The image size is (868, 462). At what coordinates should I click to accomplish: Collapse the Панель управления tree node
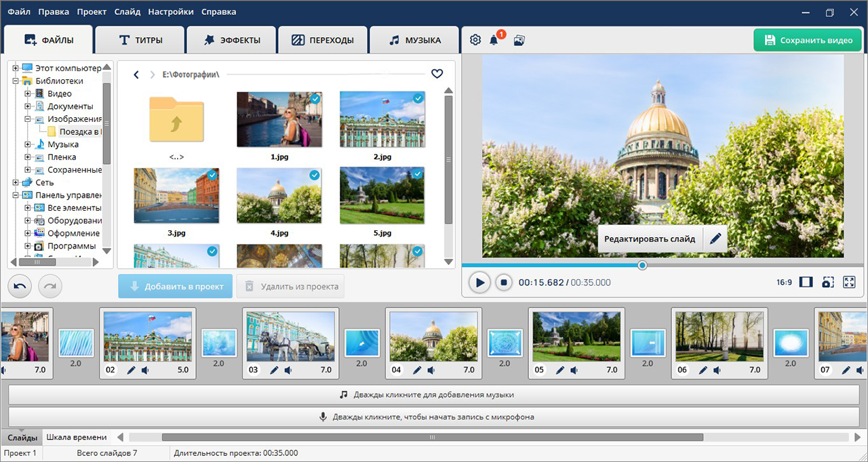[x=16, y=195]
